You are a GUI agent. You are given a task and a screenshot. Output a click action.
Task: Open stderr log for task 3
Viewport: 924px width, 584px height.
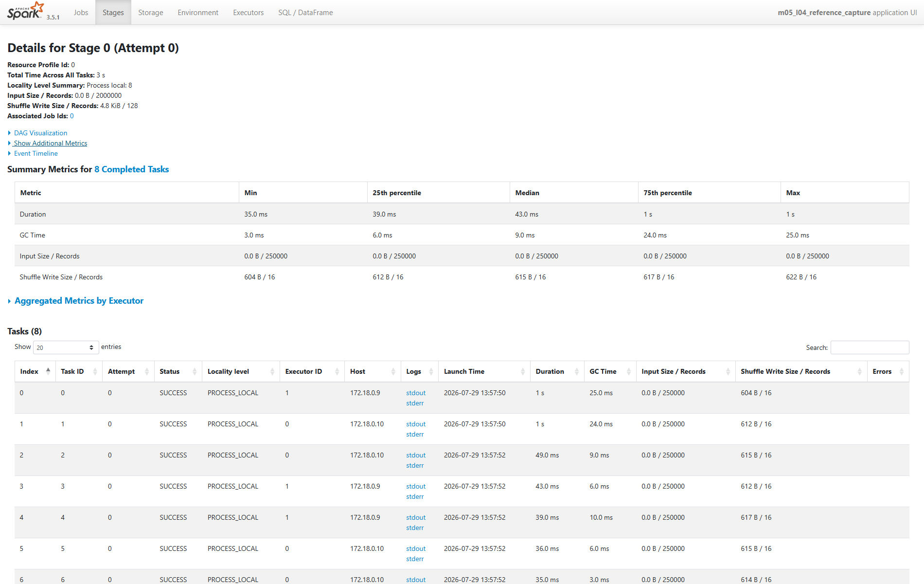point(415,496)
